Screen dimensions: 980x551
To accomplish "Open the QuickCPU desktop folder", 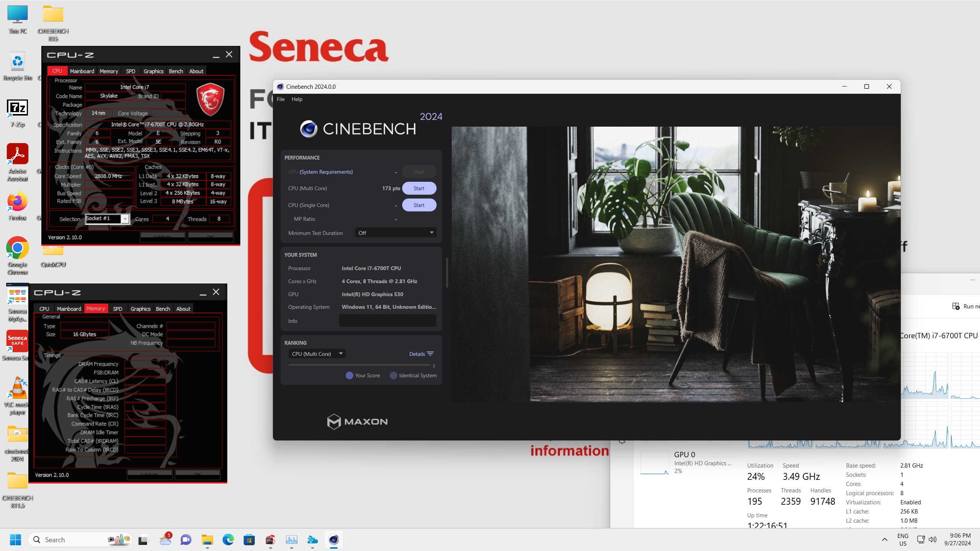I will pos(53,256).
